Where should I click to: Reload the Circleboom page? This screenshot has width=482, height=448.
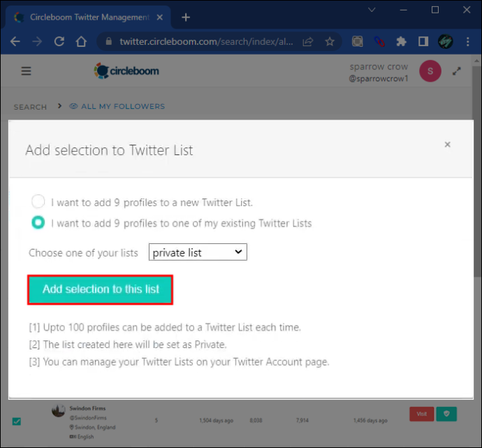coord(59,41)
